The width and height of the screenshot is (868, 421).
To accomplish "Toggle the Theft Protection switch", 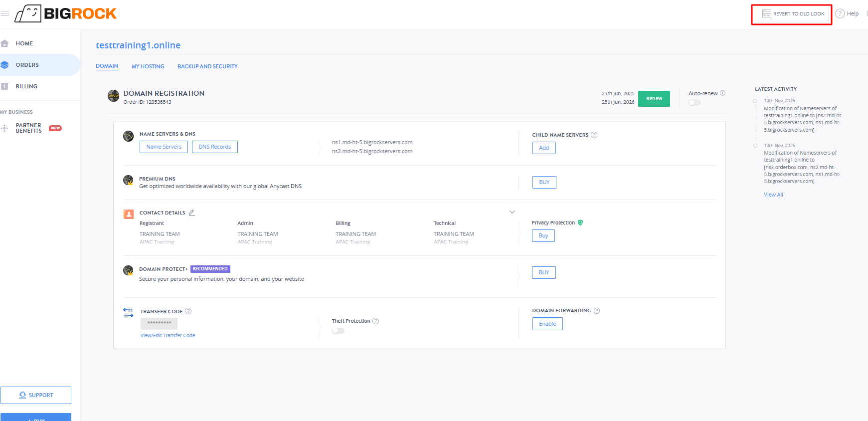I will (338, 330).
